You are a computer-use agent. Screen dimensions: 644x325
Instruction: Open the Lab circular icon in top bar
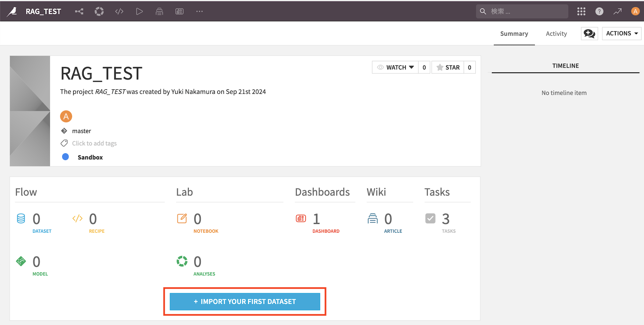pyautogui.click(x=99, y=11)
